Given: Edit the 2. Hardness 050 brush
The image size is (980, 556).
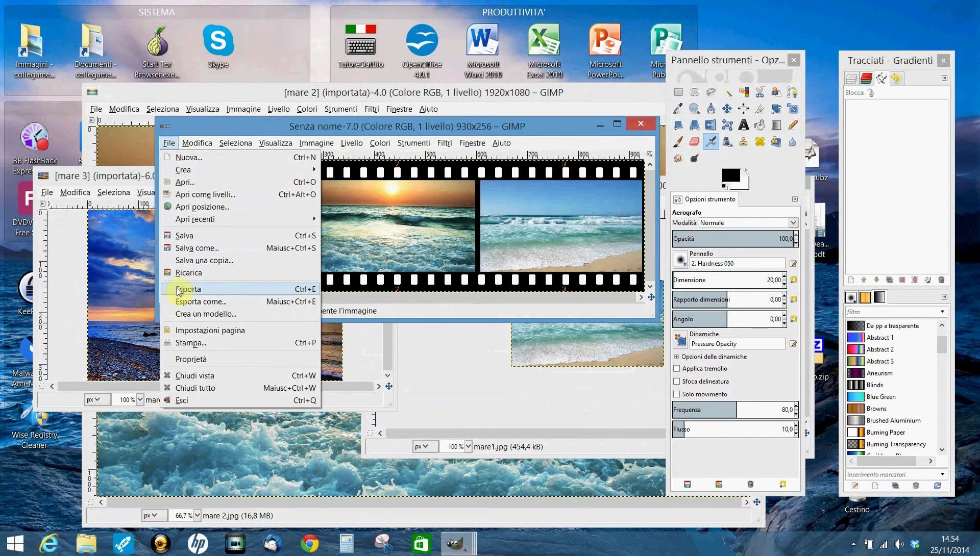Looking at the screenshot, I should click(793, 264).
